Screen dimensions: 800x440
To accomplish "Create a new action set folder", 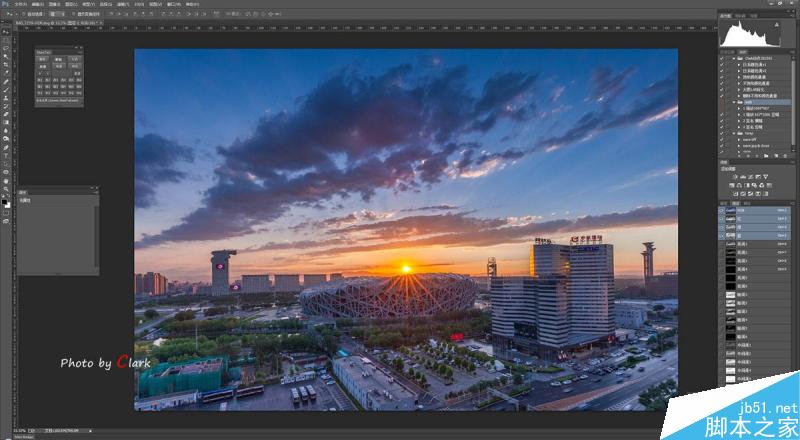I will pyautogui.click(x=766, y=156).
